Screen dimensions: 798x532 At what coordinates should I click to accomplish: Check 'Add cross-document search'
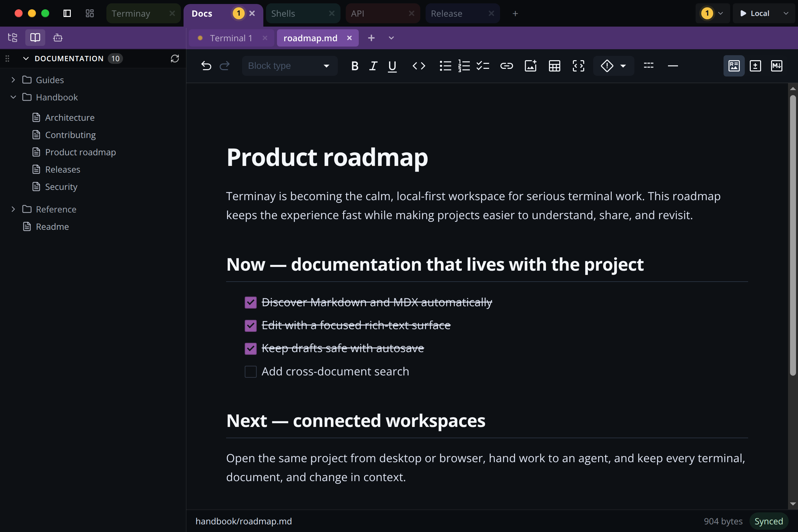[x=251, y=371]
